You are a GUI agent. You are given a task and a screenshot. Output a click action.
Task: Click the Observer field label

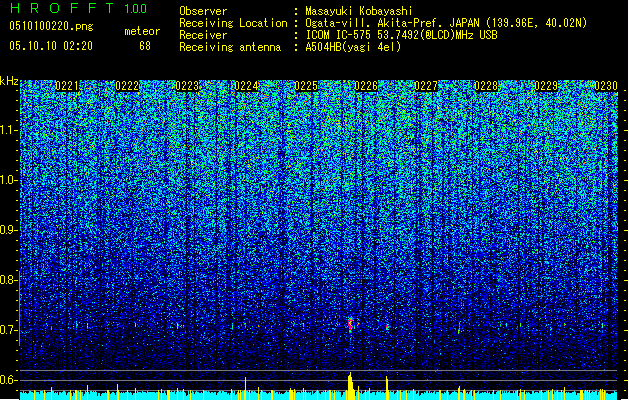(x=203, y=11)
